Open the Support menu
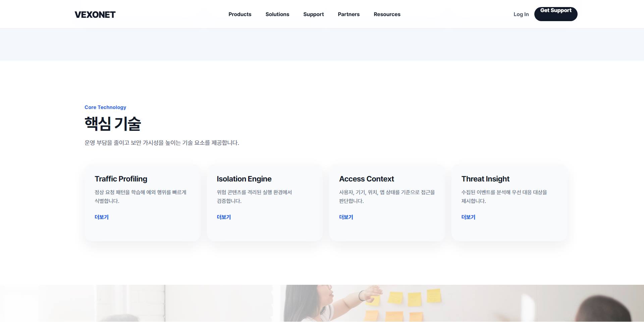 314,14
